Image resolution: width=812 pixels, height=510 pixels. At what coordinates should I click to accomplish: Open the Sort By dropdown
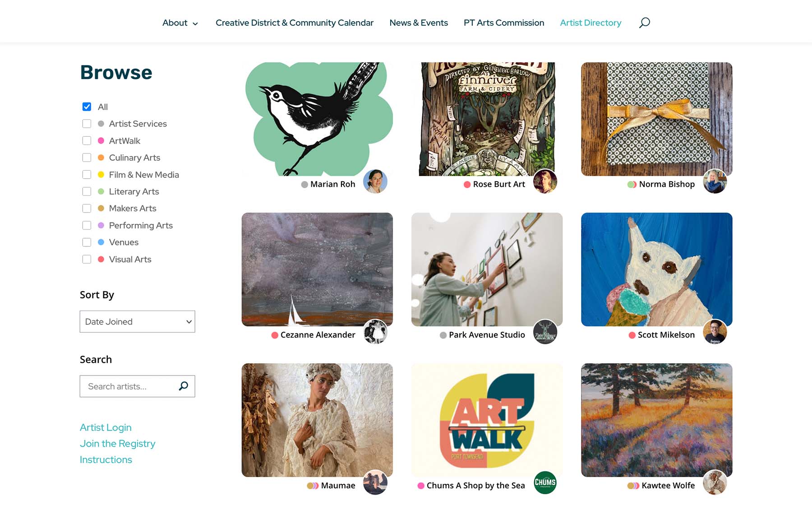click(x=137, y=321)
